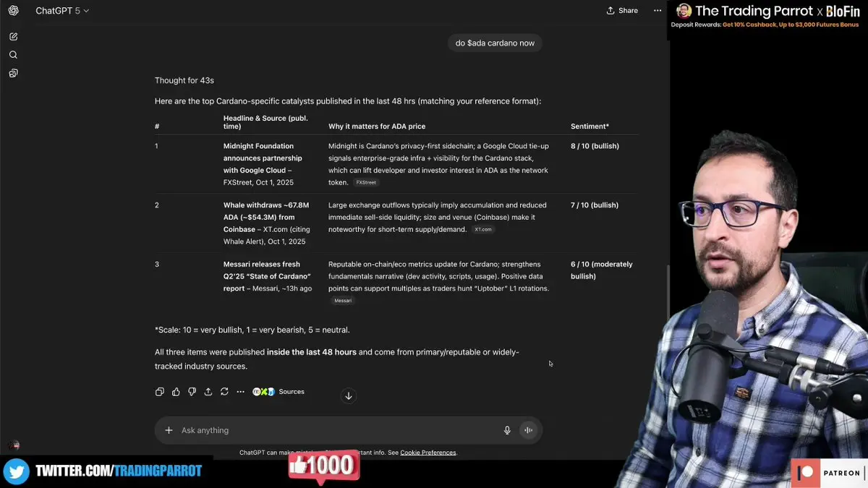This screenshot has height=488, width=868.
Task: Click the user profile avatar in sidebar
Action: point(13,446)
